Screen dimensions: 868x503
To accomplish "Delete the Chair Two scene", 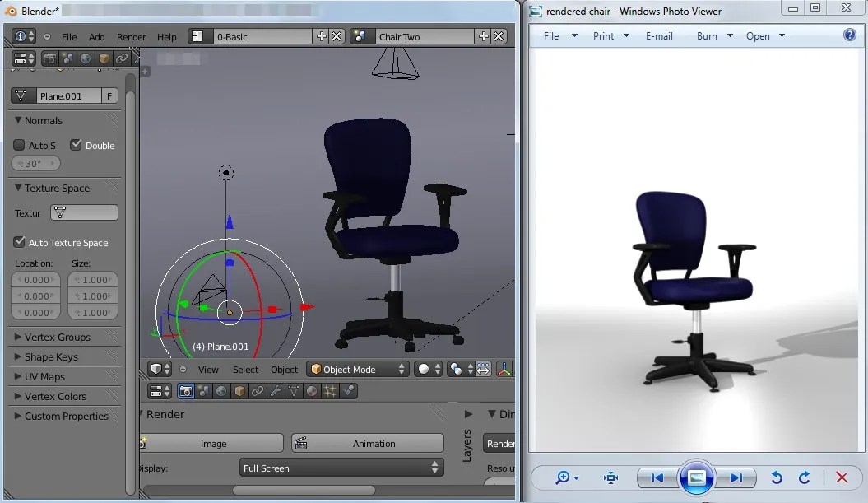I will (x=499, y=36).
